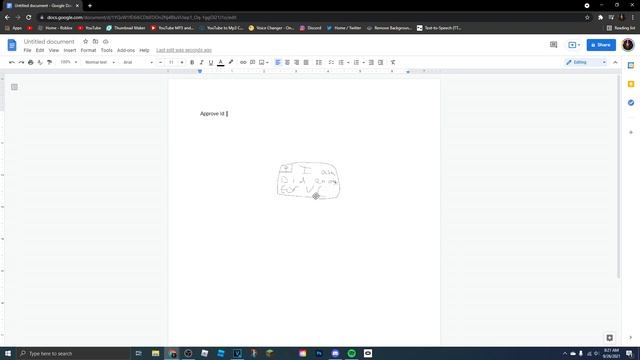Open Tasks in the side panel
Screen dimensions: 640x360
(x=631, y=103)
